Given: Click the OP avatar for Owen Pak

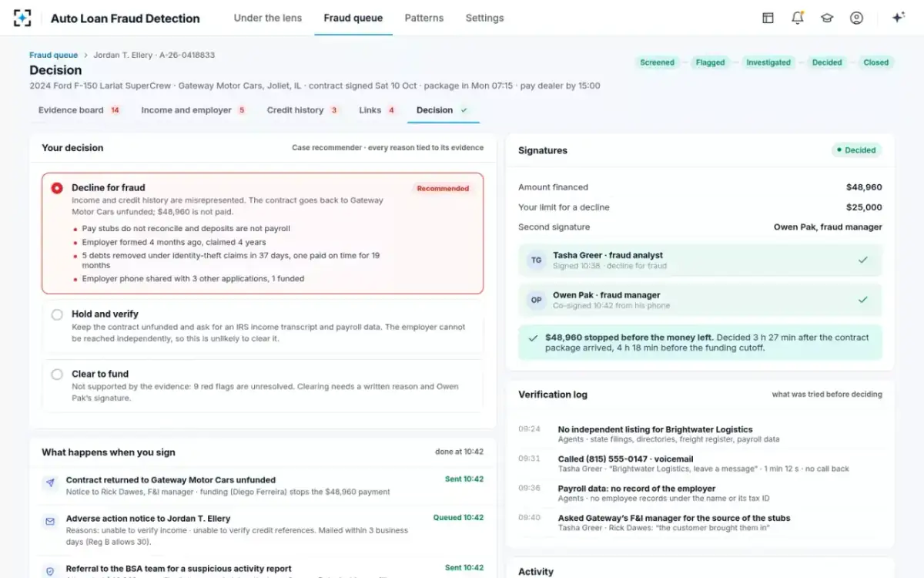Looking at the screenshot, I should coord(537,300).
